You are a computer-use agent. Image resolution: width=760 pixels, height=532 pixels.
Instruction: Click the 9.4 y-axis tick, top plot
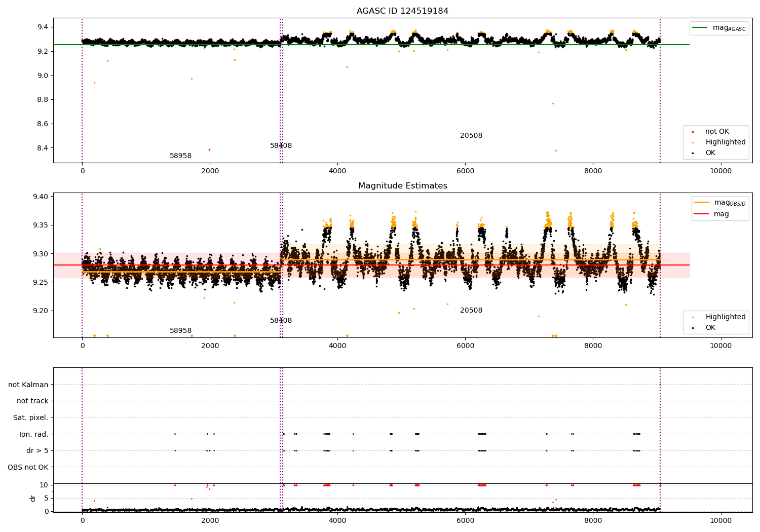tap(42, 27)
